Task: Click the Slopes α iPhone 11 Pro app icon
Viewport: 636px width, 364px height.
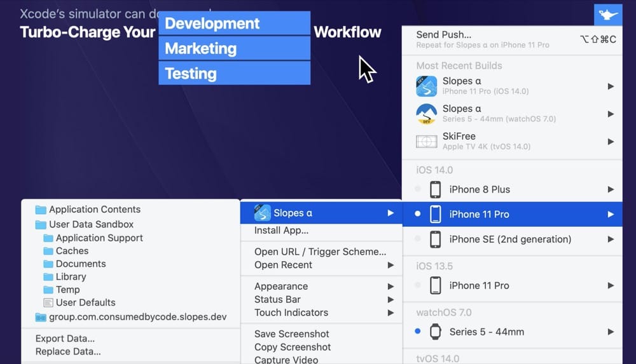Action: 426,86
